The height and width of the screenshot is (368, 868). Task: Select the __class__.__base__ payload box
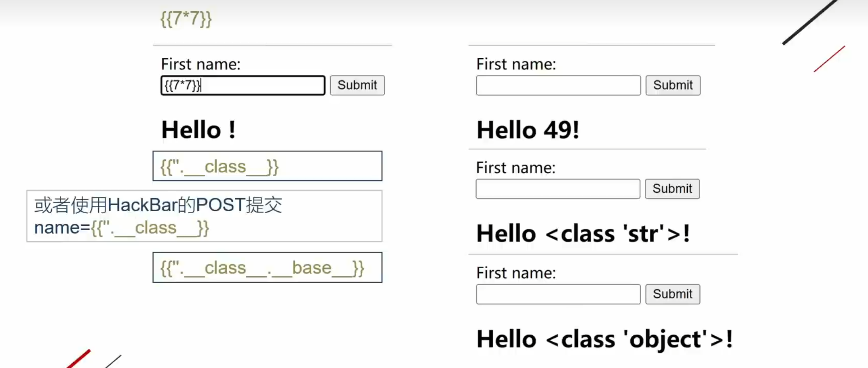point(267,267)
